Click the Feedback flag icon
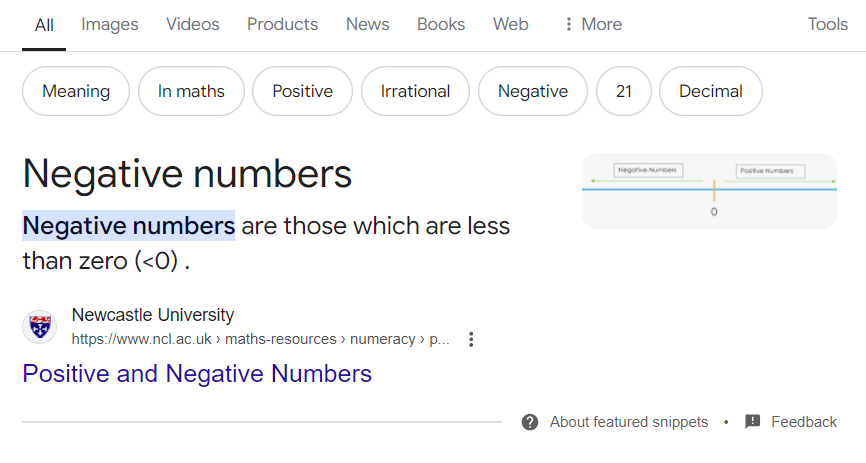 pos(753,422)
